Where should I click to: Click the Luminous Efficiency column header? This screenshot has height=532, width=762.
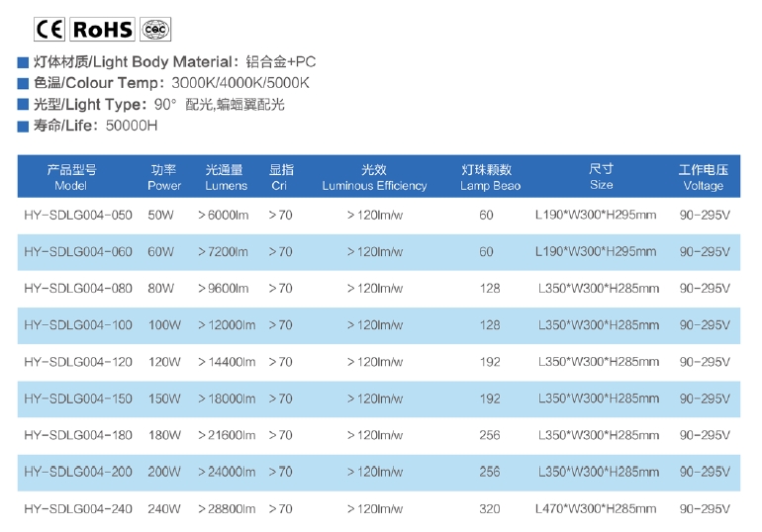[374, 178]
